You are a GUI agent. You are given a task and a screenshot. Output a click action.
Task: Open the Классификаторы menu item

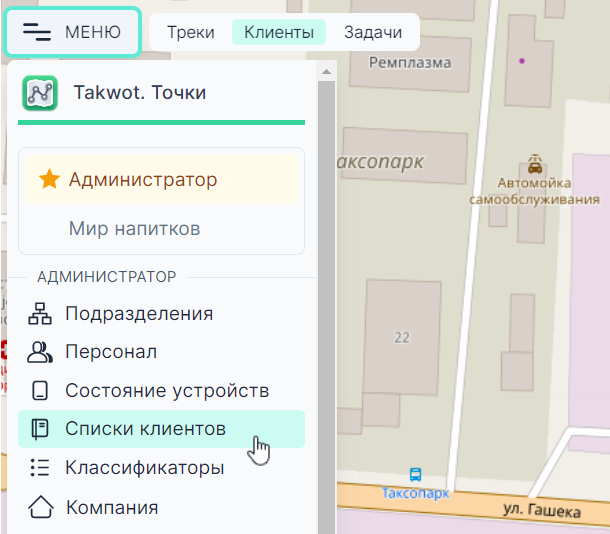(161, 467)
